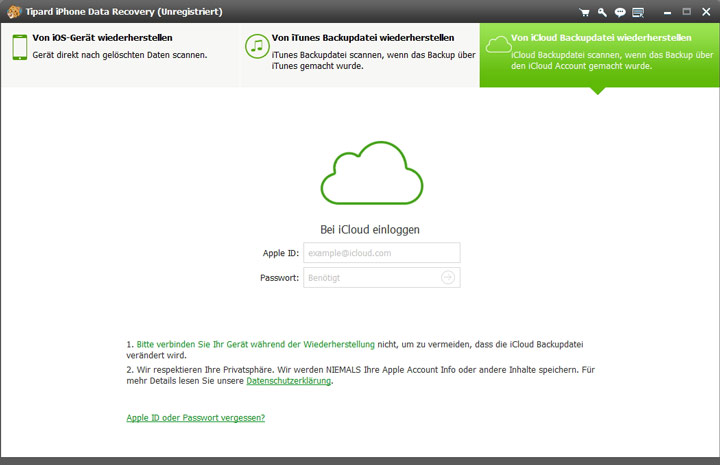Close the Tipard iPhone Data Recovery window

click(x=706, y=12)
